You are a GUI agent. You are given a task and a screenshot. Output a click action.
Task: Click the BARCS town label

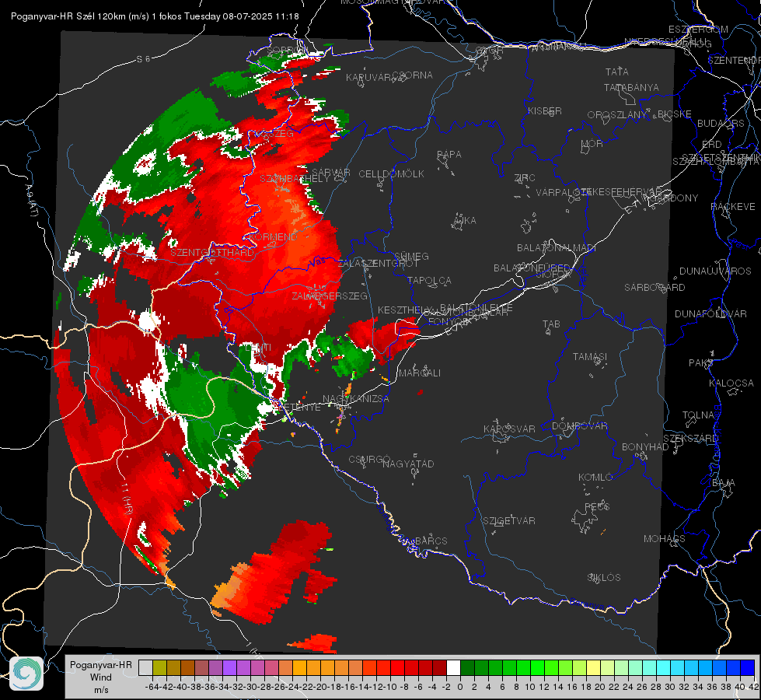point(431,541)
